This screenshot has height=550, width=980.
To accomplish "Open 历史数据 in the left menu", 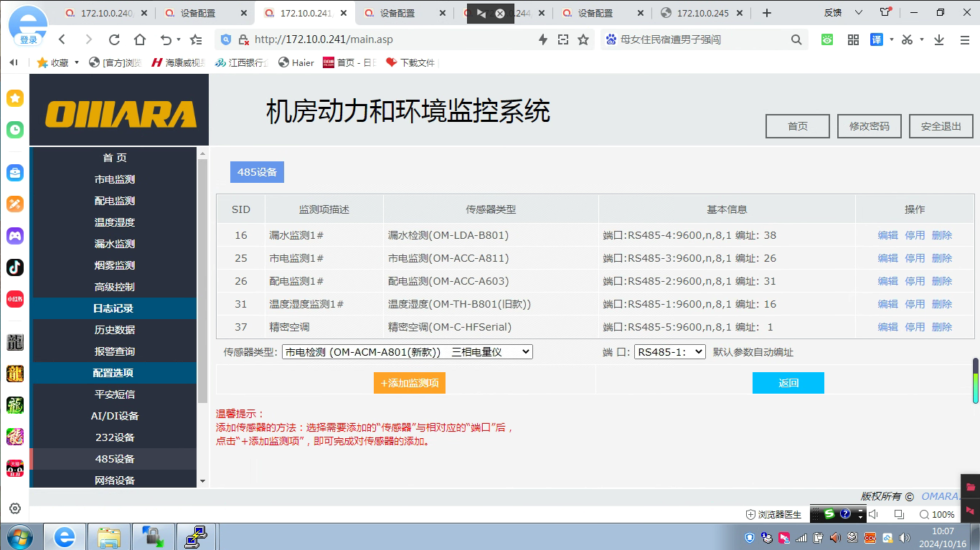I will click(x=115, y=330).
